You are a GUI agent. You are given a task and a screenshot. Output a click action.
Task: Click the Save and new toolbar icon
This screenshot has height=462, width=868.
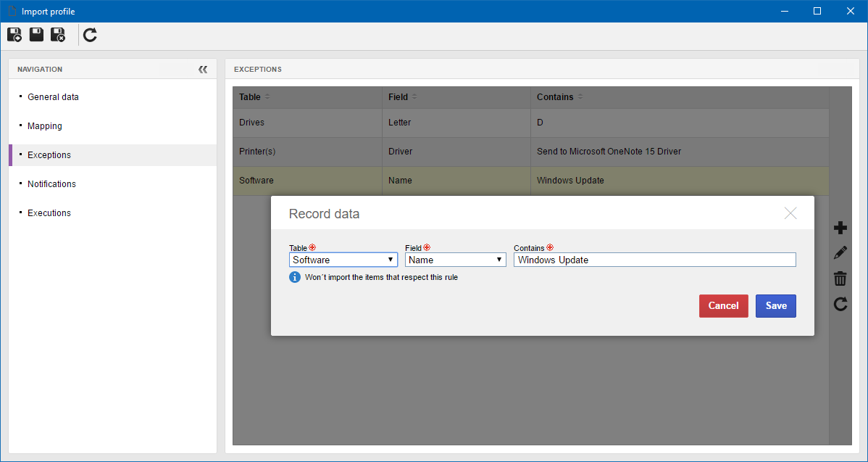coord(14,36)
